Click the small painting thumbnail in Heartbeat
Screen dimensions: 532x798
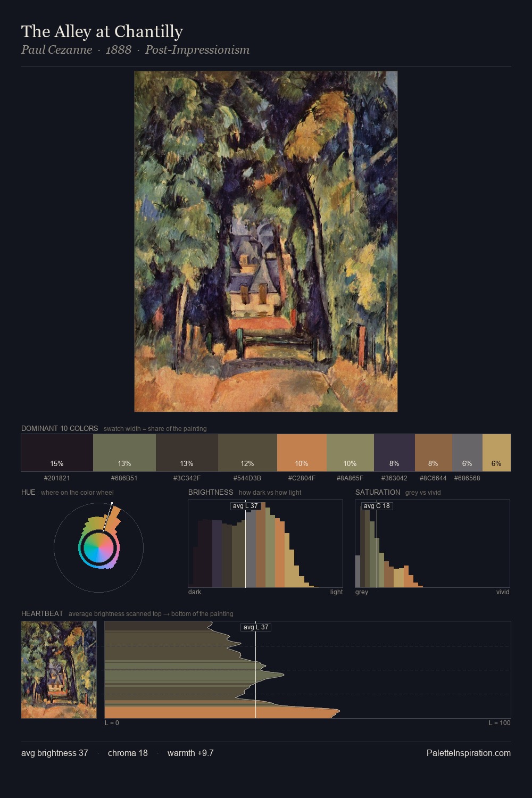[x=59, y=670]
